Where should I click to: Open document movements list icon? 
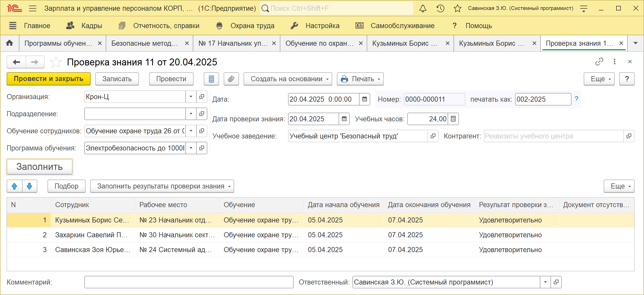click(211, 79)
